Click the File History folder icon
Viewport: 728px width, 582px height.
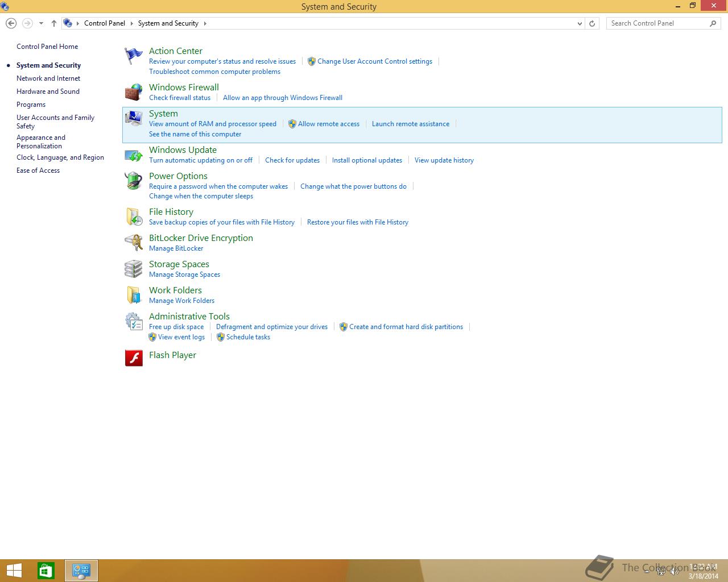point(134,217)
